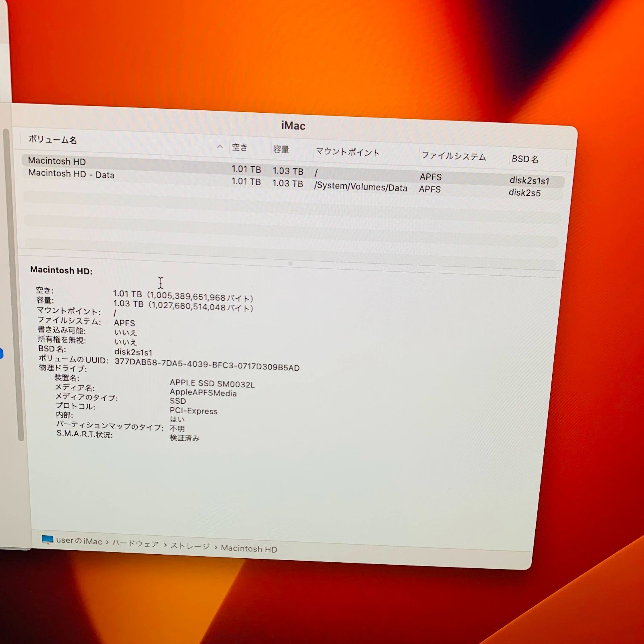Click the ボリュームのUUID label

pyautogui.click(x=73, y=359)
